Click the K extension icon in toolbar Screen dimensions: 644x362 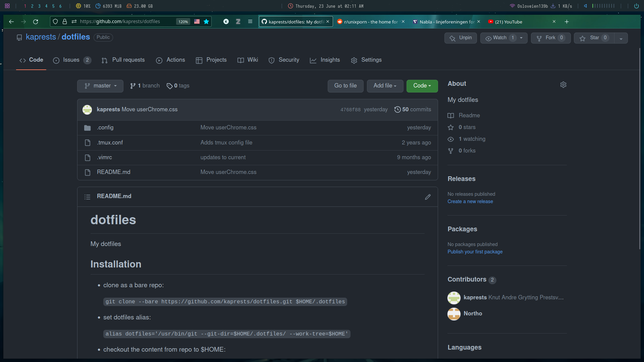point(226,21)
